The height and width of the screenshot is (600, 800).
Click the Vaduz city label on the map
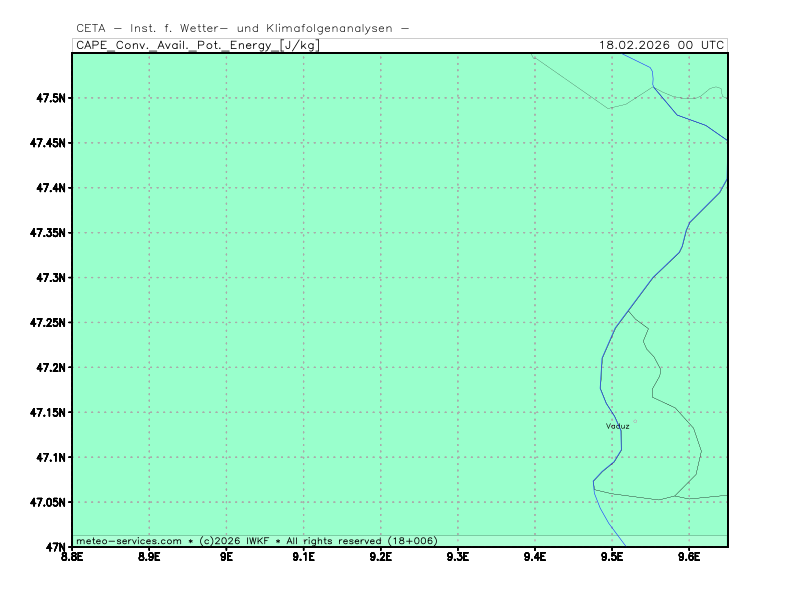coord(617,426)
